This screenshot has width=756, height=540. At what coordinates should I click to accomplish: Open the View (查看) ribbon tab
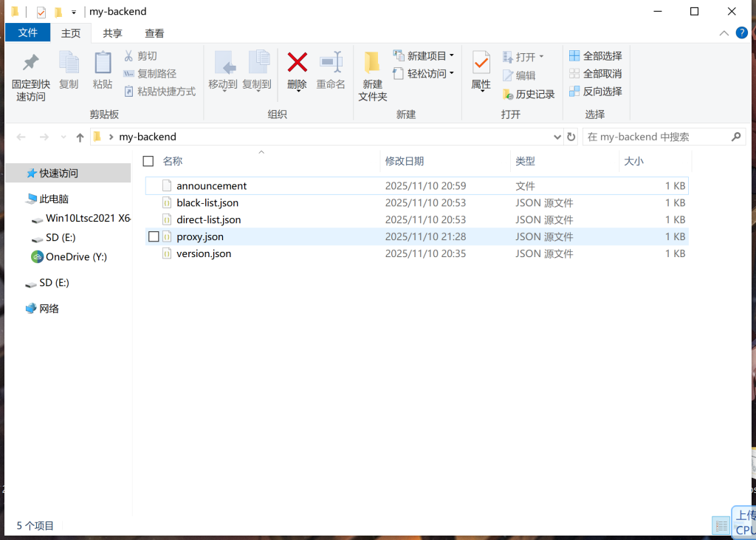click(154, 33)
